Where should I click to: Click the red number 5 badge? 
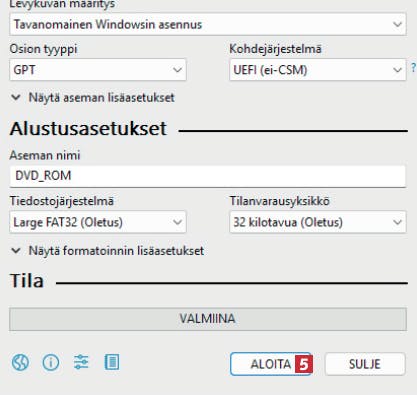point(304,364)
